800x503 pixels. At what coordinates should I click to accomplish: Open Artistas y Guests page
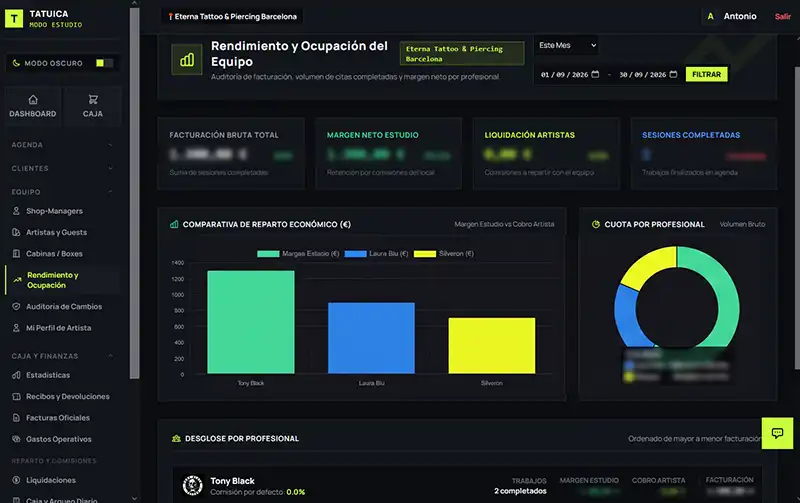point(56,232)
